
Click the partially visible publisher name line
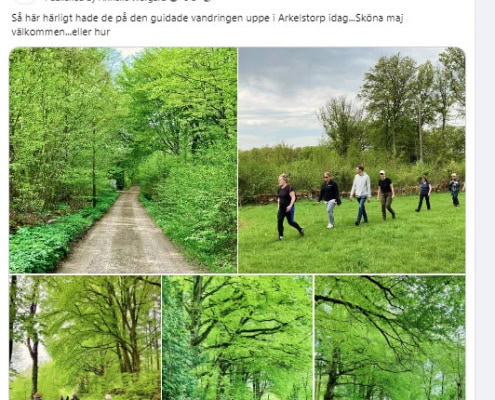107,1
